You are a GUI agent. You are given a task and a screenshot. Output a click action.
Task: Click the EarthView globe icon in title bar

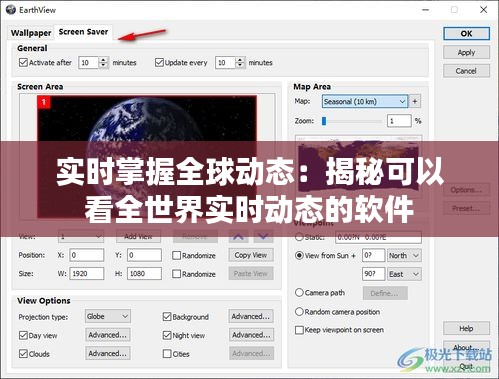11,10
